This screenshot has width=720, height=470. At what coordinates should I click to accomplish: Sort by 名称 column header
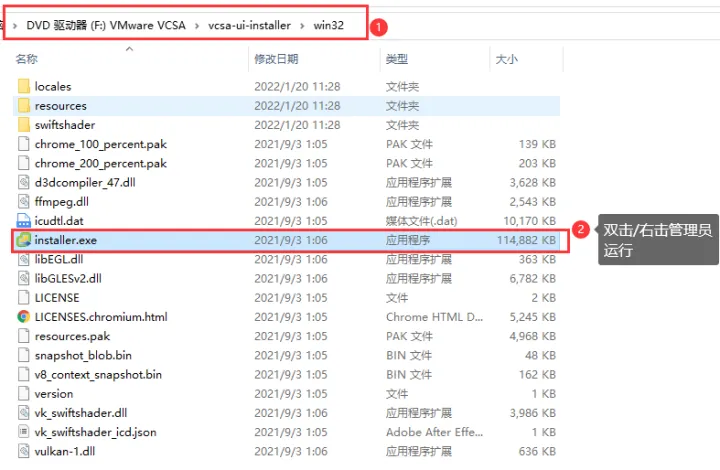coord(27,59)
